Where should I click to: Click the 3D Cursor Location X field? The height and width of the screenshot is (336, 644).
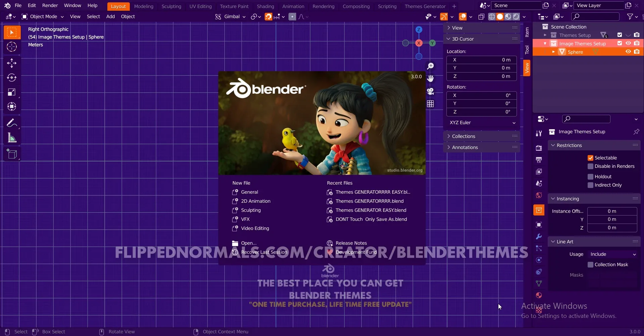pos(482,60)
